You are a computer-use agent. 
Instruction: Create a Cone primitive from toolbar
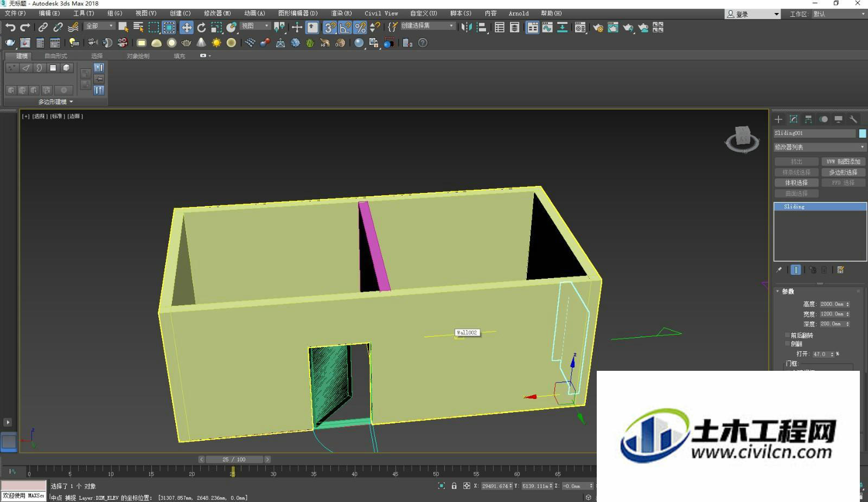tap(201, 42)
